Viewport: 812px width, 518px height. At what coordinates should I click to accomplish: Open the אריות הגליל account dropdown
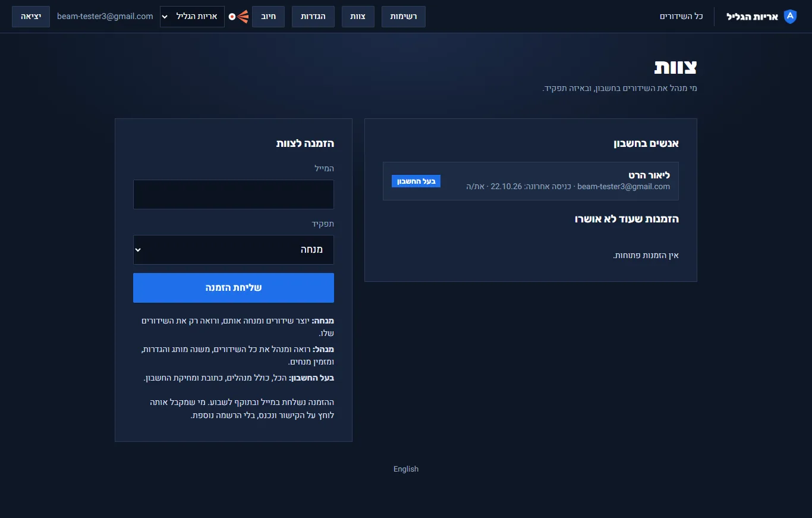pyautogui.click(x=192, y=17)
